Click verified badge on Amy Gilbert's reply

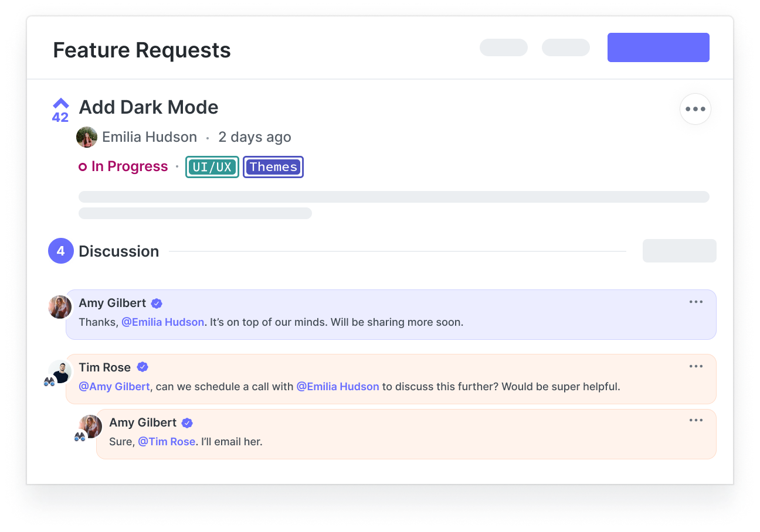(187, 423)
